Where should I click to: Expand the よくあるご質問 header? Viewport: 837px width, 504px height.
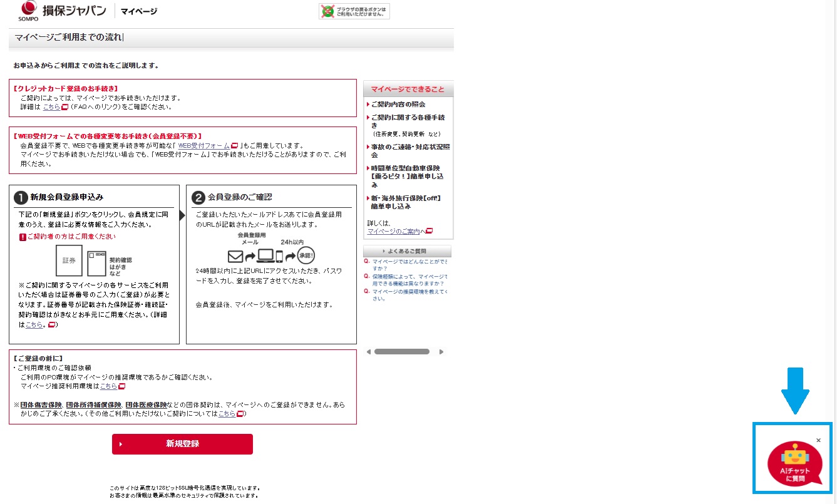pyautogui.click(x=407, y=251)
